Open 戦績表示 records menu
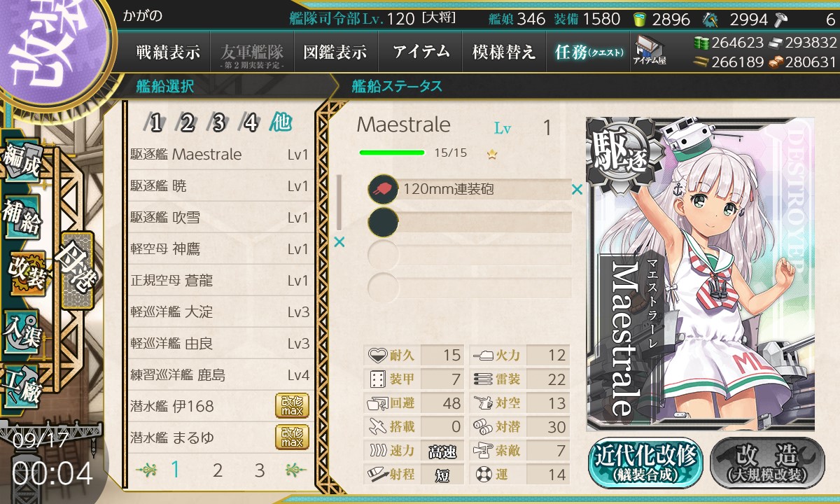The width and height of the screenshot is (840, 504). (x=167, y=51)
